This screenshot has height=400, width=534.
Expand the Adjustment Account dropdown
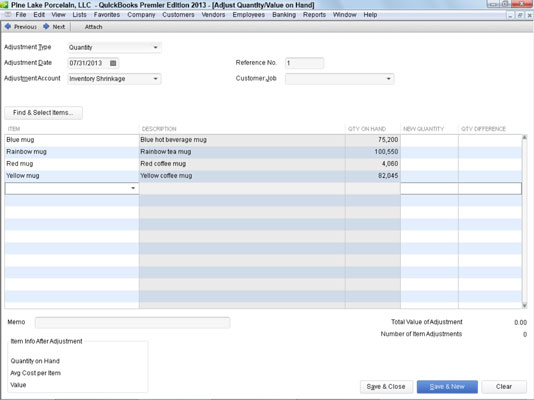pyautogui.click(x=156, y=79)
